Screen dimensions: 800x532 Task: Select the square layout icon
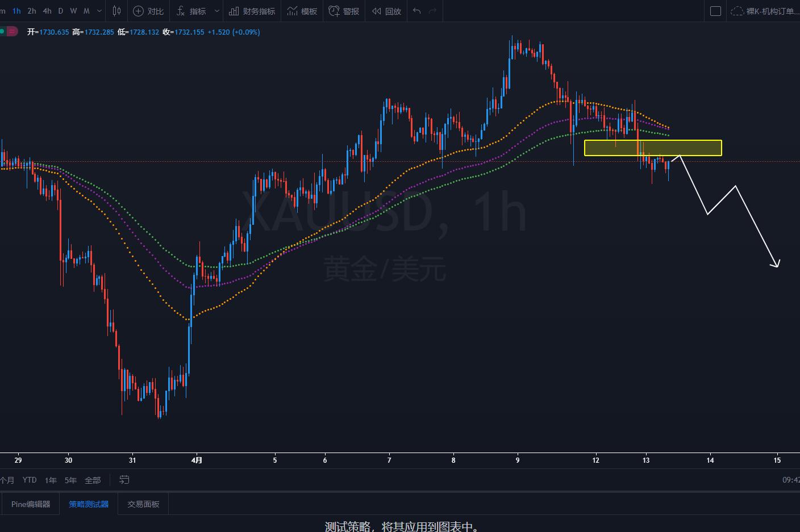click(716, 11)
